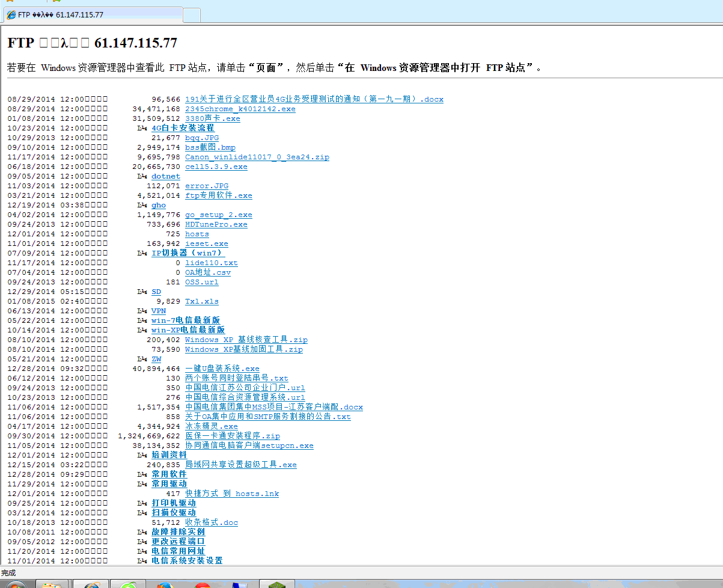Download go_setup_2.exe
The width and height of the screenshot is (723, 588).
point(219,215)
